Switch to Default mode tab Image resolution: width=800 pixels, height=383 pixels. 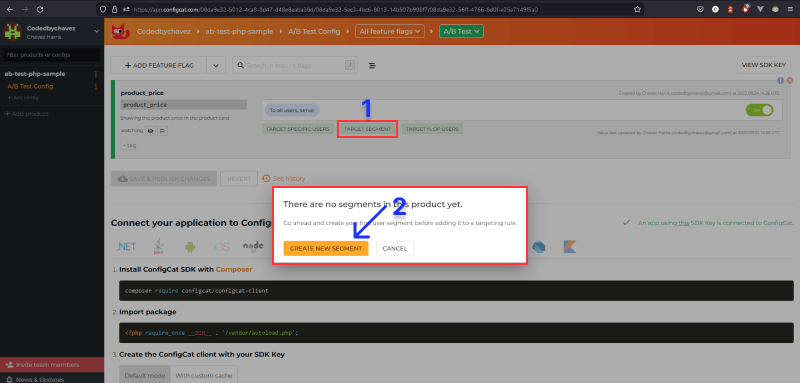(145, 375)
